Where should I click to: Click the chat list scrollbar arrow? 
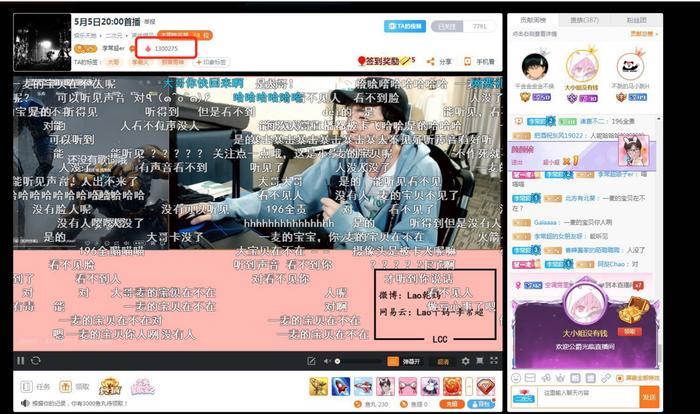[x=658, y=119]
